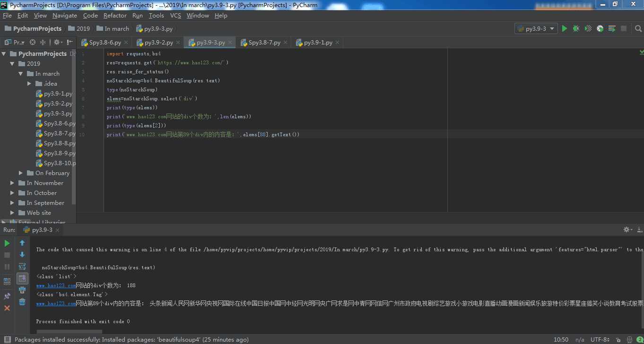Open the Tools menu
This screenshot has height=344, width=644.
(156, 16)
